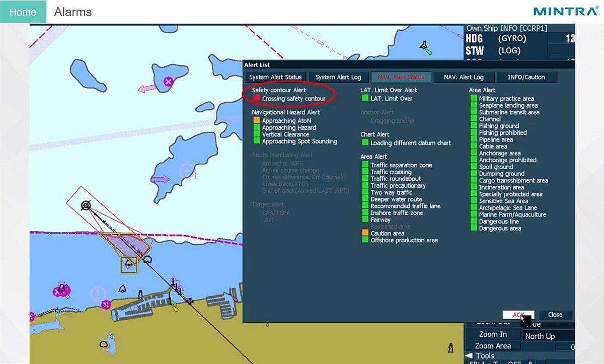Click the green Vertical Clearance status square
This screenshot has height=364, width=604.
(x=257, y=134)
